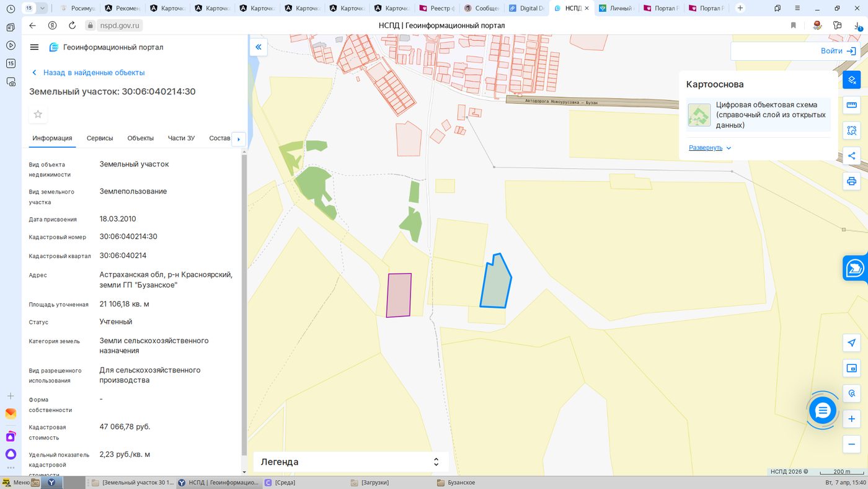Select the Цифровая объектовая схема basemap thumbnail
The height and width of the screenshot is (489, 868).
click(x=699, y=115)
